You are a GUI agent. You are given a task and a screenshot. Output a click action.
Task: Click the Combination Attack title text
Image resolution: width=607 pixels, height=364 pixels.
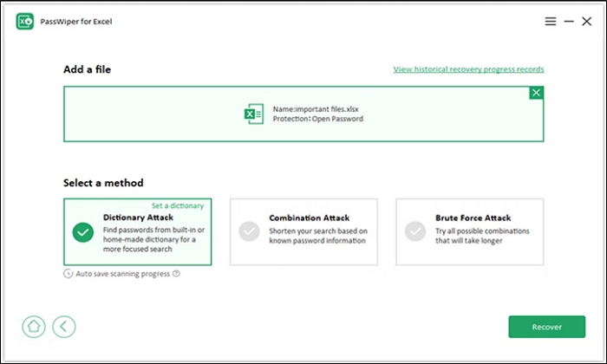click(309, 218)
